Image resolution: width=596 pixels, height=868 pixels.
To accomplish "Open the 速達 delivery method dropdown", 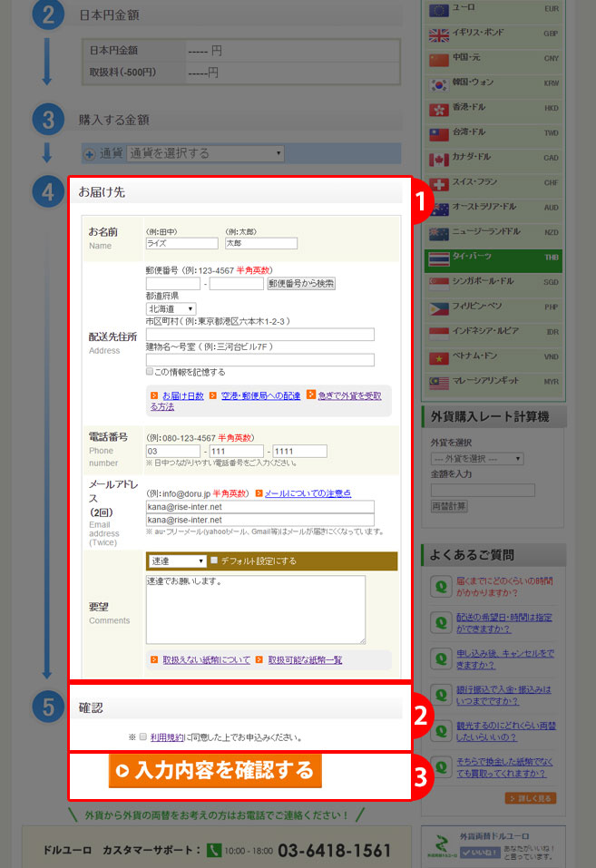I will coord(178,561).
